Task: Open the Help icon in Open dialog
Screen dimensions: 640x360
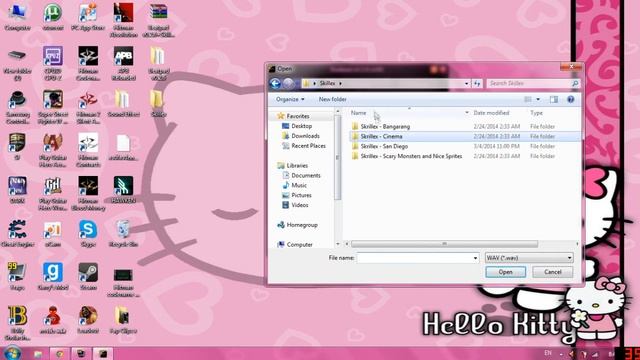Action: 571,100
